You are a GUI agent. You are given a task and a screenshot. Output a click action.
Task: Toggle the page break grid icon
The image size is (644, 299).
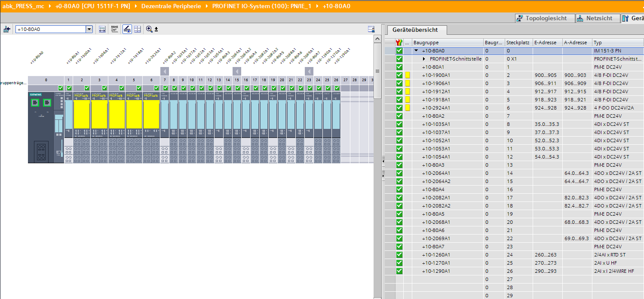click(138, 29)
